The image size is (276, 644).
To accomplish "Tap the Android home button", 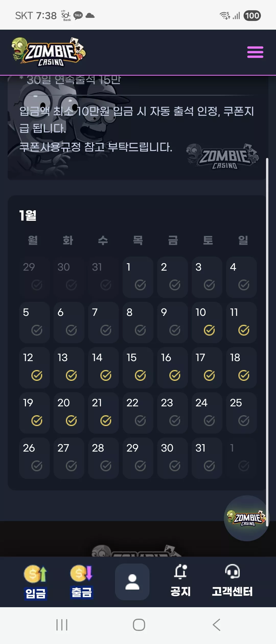I will pyautogui.click(x=139, y=625).
